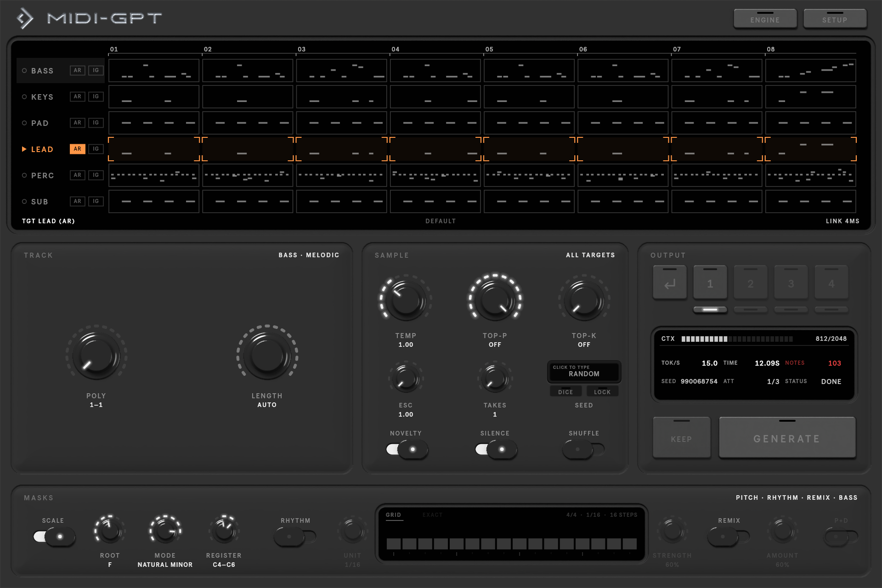Select output slot 4

(831, 283)
